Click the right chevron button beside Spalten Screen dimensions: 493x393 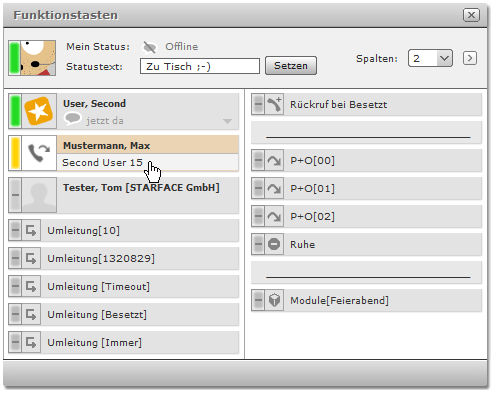pyautogui.click(x=470, y=58)
